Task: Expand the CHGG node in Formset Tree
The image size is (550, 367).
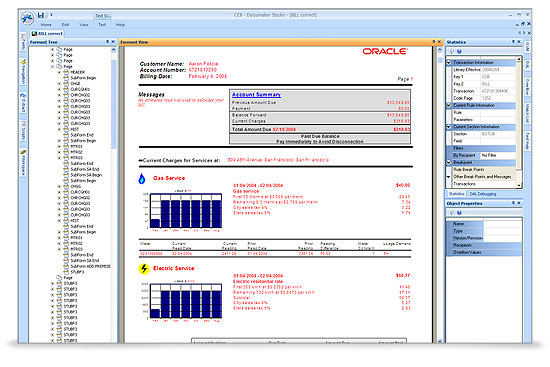Action: [59, 186]
